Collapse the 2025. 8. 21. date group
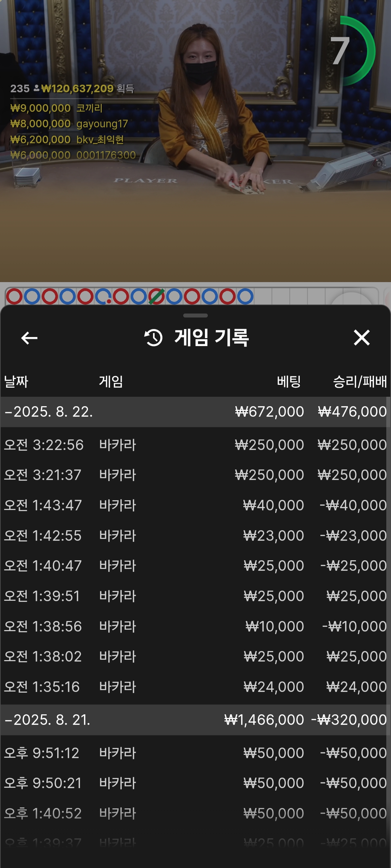Screen dimensions: 391x868 pos(195,720)
